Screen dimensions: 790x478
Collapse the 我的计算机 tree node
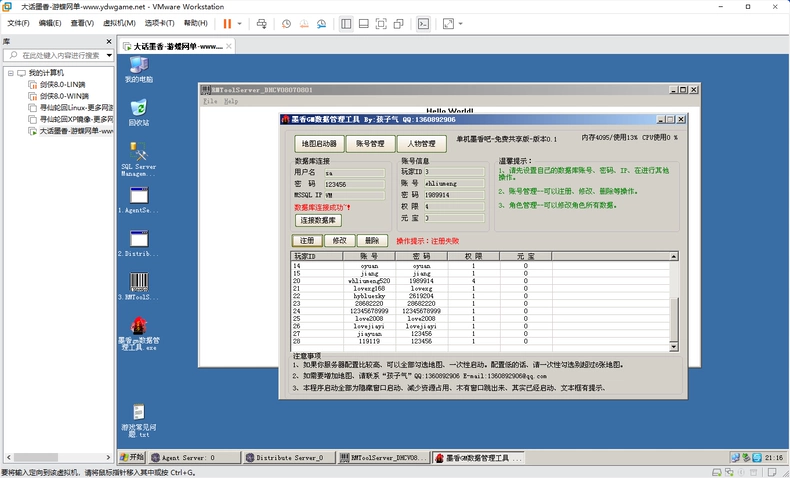[x=11, y=73]
